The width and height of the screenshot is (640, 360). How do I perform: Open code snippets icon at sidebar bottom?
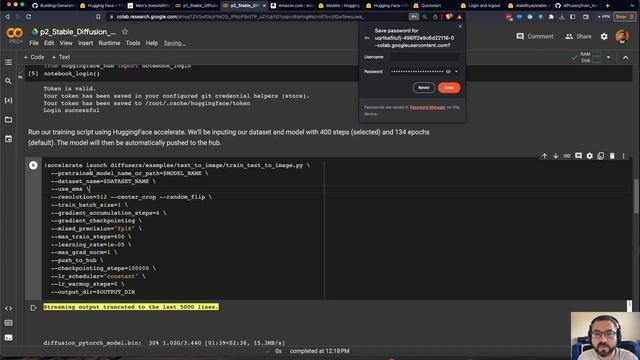8,308
